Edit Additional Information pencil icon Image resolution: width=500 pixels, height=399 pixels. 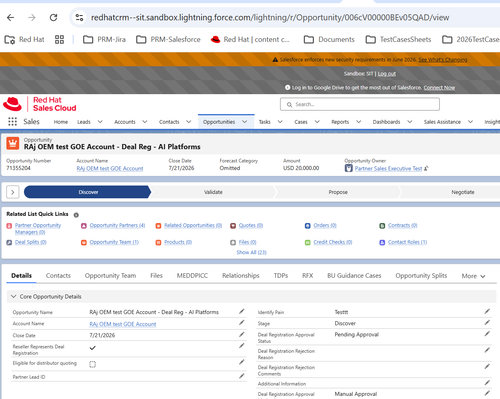(x=487, y=383)
